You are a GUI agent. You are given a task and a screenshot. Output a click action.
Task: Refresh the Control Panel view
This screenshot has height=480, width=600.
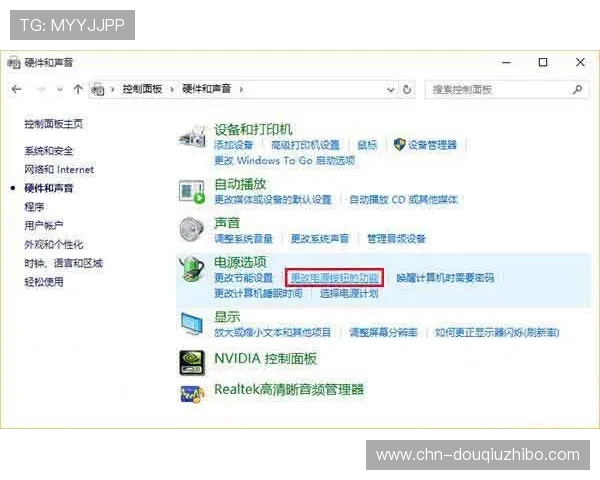[407, 90]
